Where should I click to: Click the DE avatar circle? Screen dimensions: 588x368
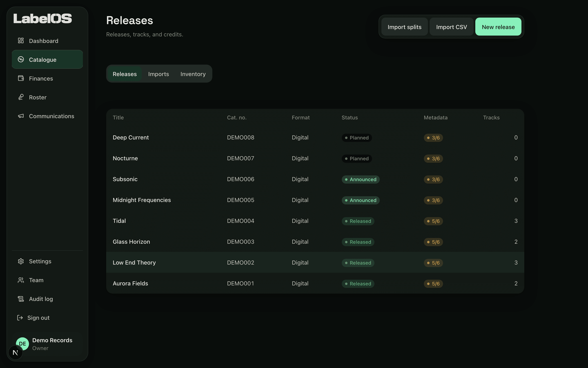click(22, 343)
